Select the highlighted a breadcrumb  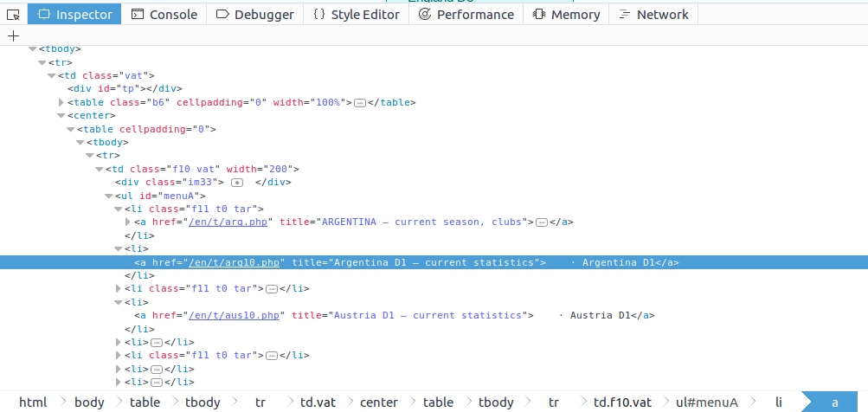[x=835, y=402]
